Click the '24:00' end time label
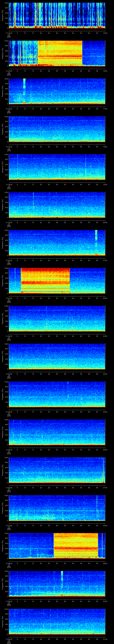114x644 pixels. coord(105,374)
